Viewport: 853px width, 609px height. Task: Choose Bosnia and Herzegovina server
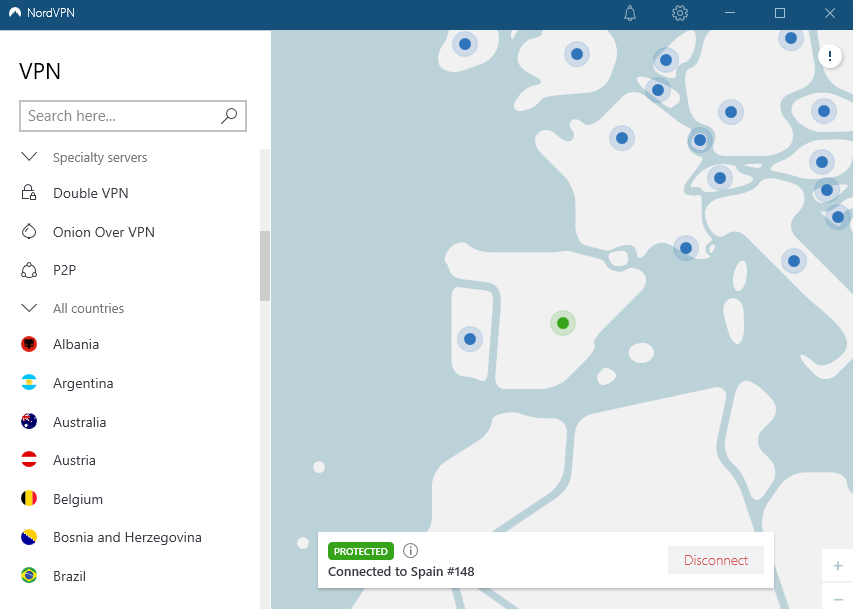pyautogui.click(x=127, y=537)
